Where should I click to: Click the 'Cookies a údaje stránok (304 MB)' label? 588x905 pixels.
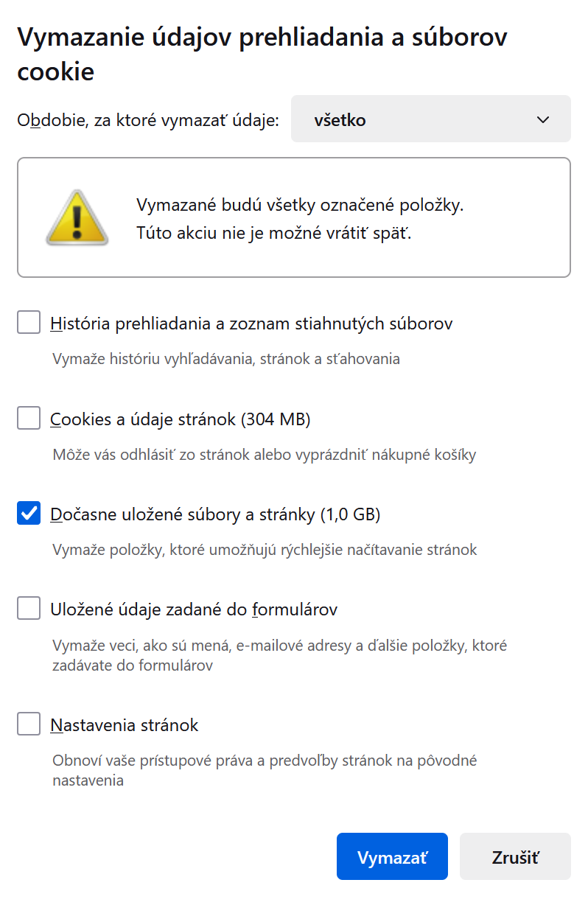181,419
